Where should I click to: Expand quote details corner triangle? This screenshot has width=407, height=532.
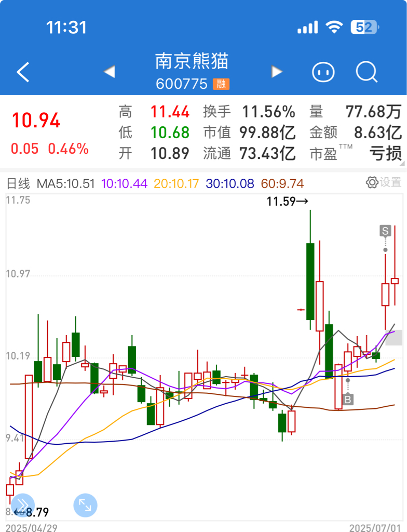pos(402,164)
